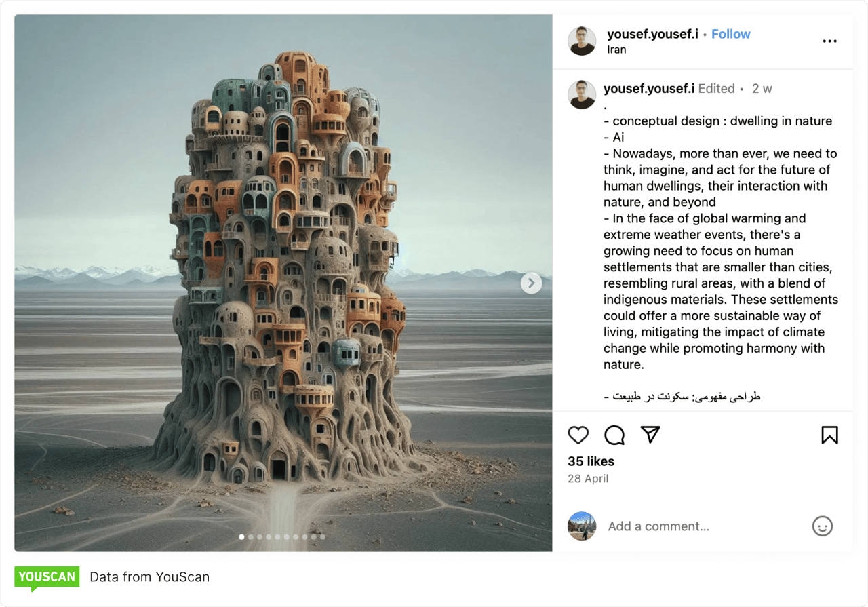Open the caption's yousef.yousef.i username link

pyautogui.click(x=649, y=88)
